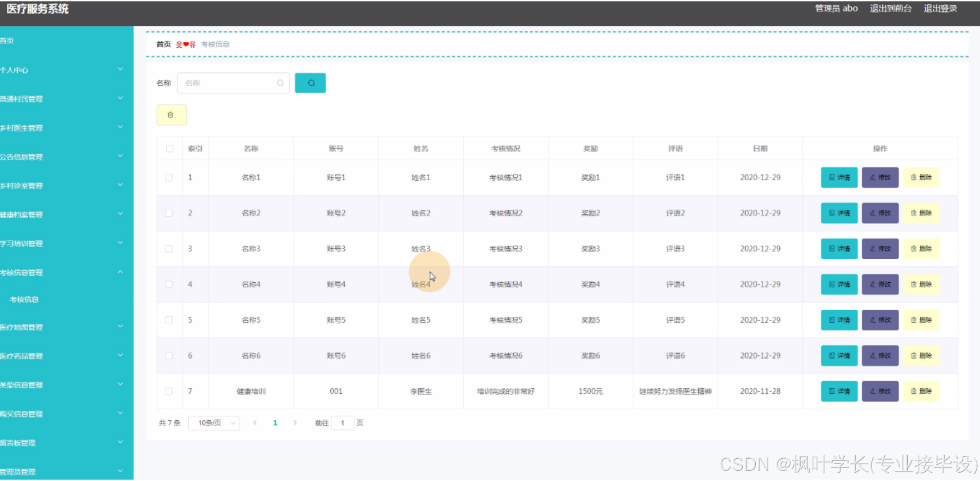Open 类型信息管理 sidebar menu
Screen dimensions: 980x481
pyautogui.click(x=67, y=385)
